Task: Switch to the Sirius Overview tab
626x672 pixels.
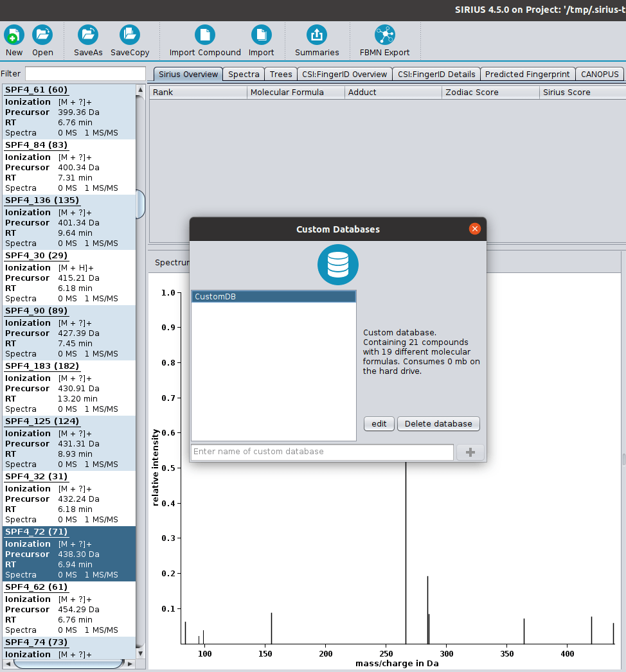Action: [x=188, y=74]
